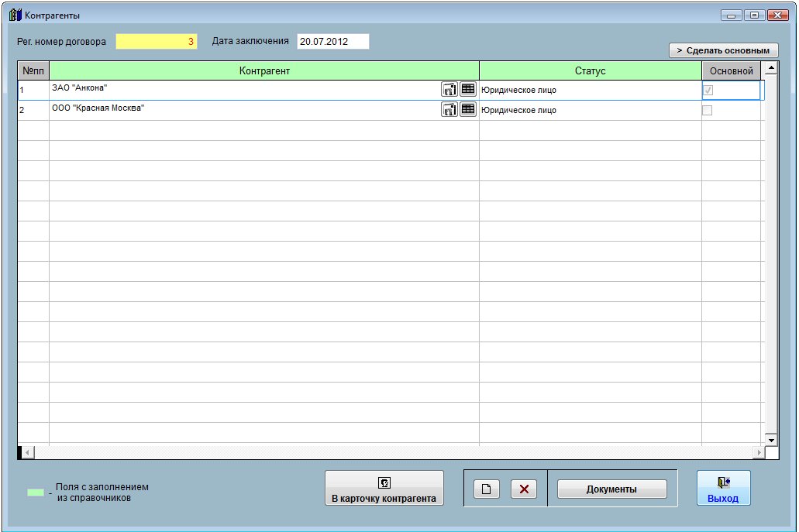The width and height of the screenshot is (799, 532).
Task: Open contractor directory icon for ООО "Красная Москва"
Action: point(449,109)
